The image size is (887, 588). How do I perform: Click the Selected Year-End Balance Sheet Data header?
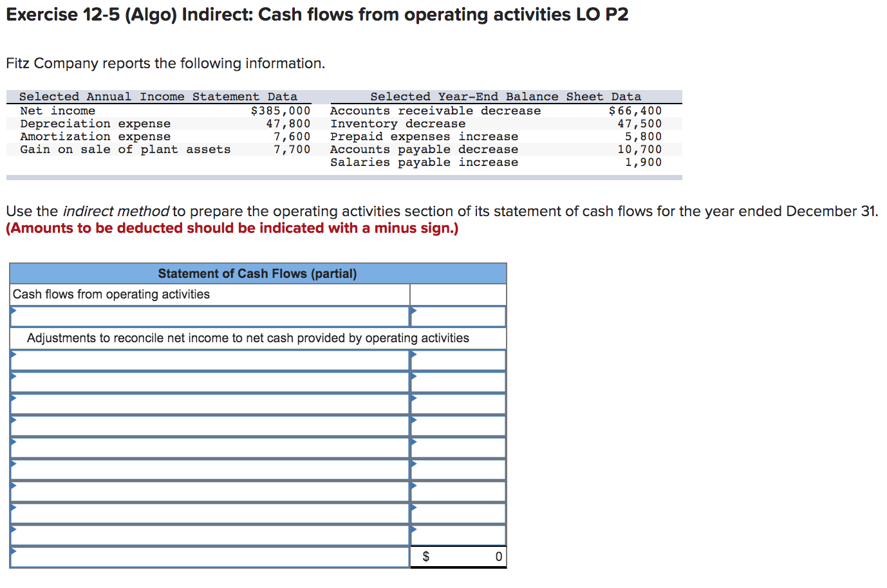click(x=506, y=96)
